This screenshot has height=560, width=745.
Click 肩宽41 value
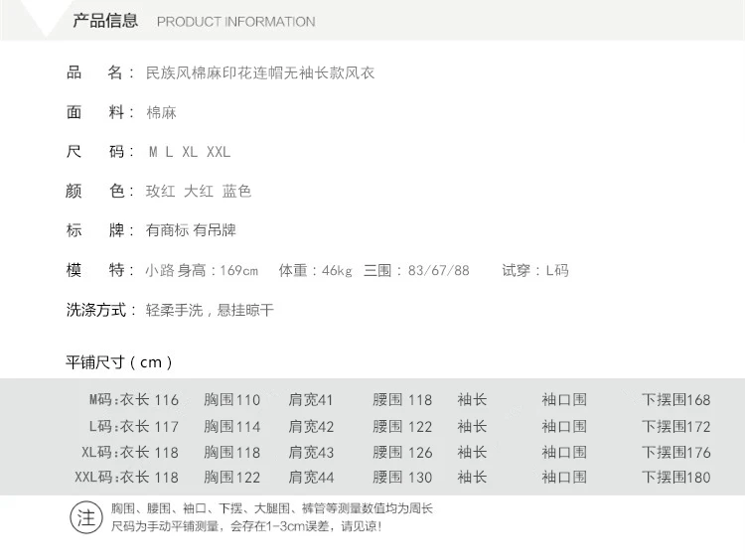pyautogui.click(x=311, y=399)
